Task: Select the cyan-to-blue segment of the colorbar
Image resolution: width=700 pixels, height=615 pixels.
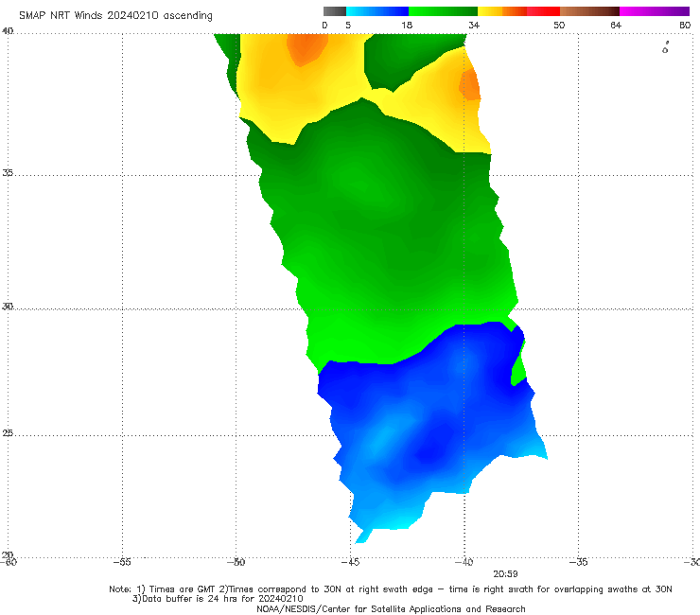Action: (x=377, y=11)
